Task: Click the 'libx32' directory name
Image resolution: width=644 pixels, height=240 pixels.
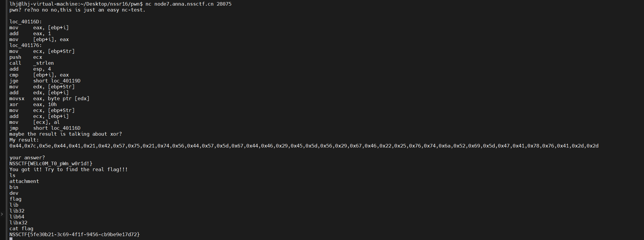Action: [x=18, y=223]
